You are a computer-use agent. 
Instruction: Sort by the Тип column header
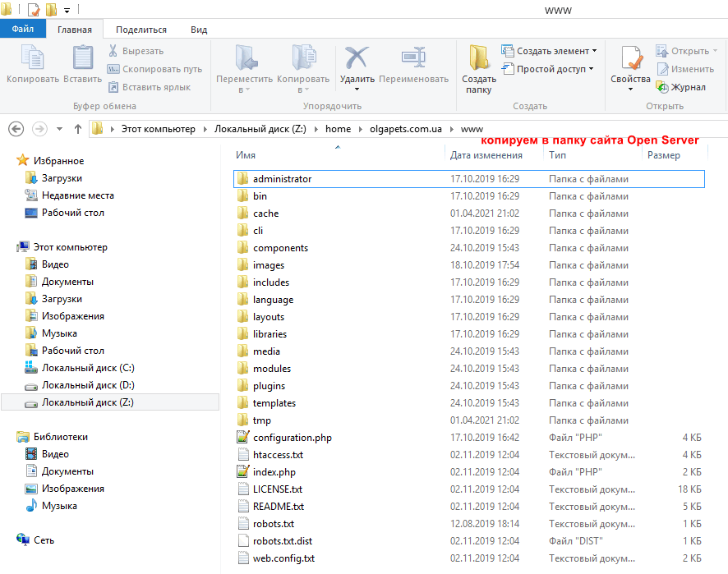coord(557,155)
